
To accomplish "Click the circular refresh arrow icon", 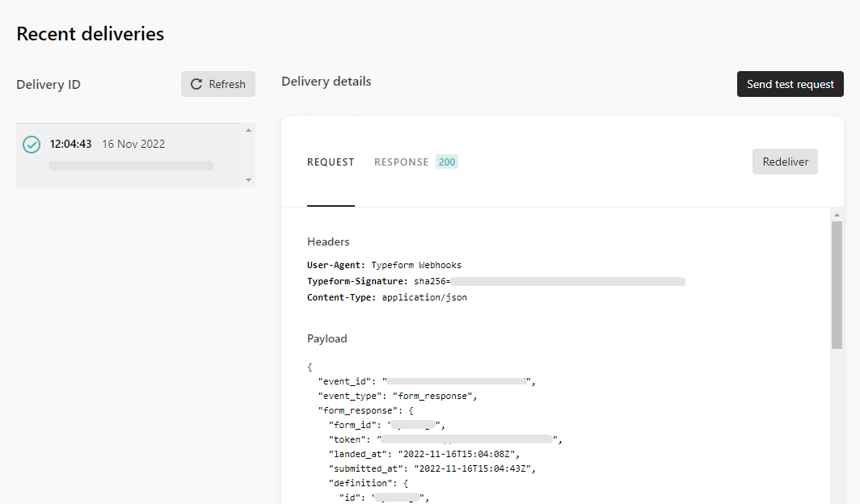I will (x=195, y=84).
